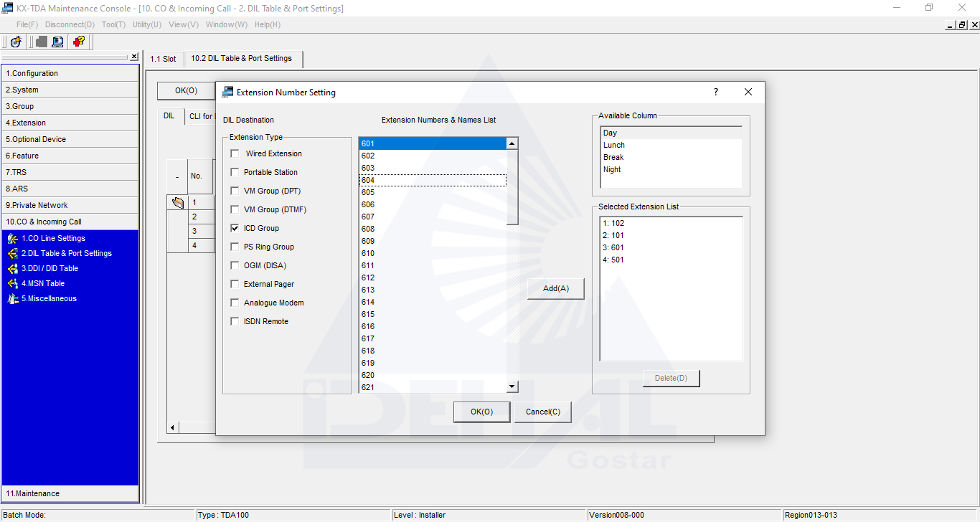
Task: Enable the Portable Station checkbox
Action: 235,172
